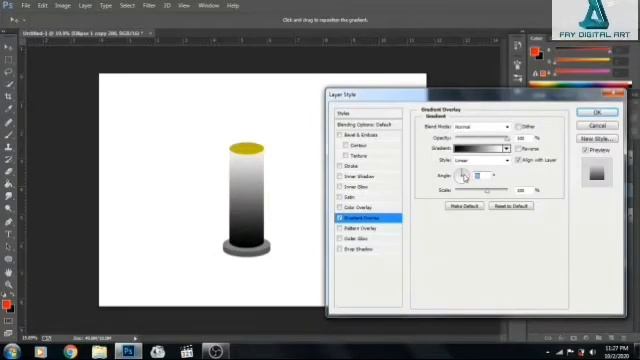Change screen mode icon in toolbar

tap(8, 333)
